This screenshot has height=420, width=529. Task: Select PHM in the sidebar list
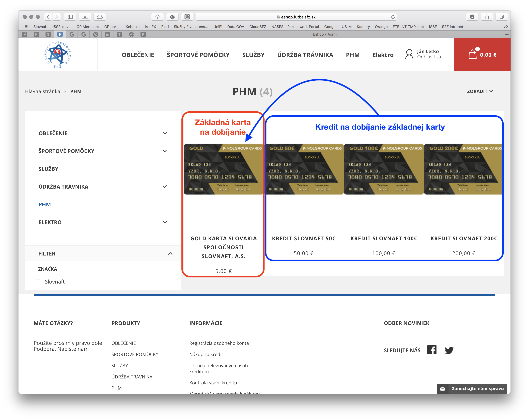[45, 204]
